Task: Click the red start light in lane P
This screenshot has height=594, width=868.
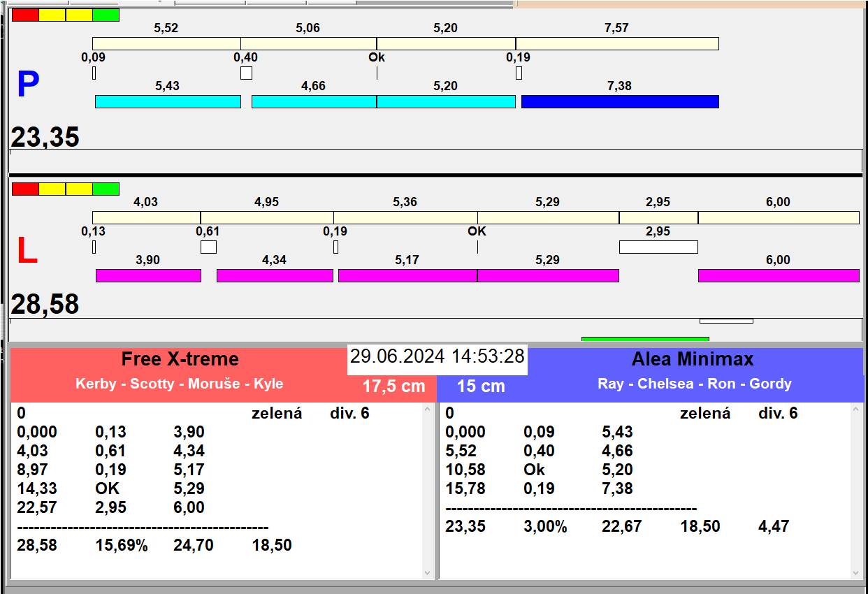Action: pos(25,15)
